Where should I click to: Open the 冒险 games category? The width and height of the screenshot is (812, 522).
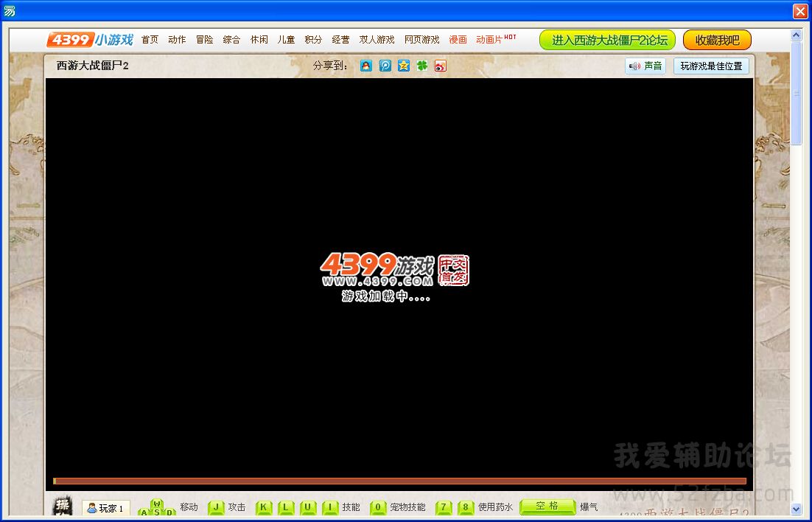pos(205,39)
